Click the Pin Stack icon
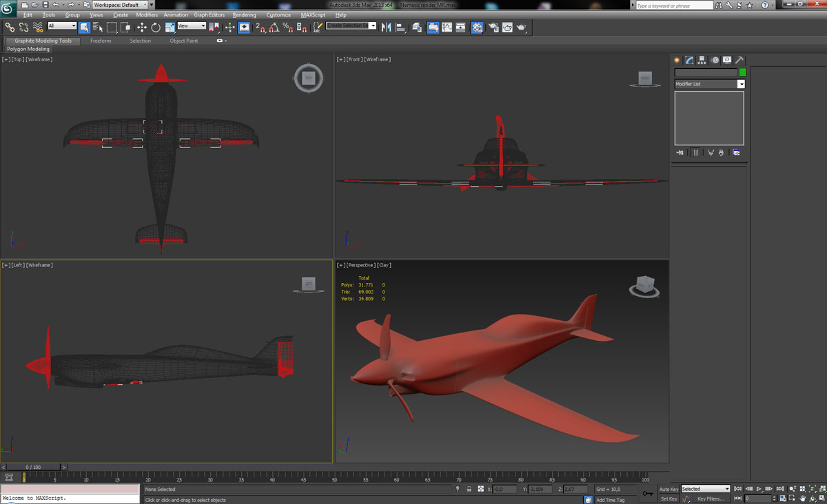Image resolution: width=827 pixels, height=504 pixels. [x=680, y=152]
